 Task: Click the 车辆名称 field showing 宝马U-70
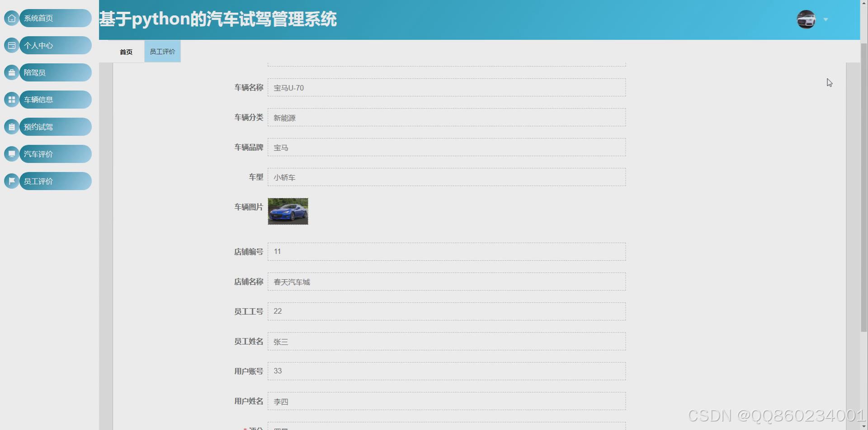(x=446, y=88)
